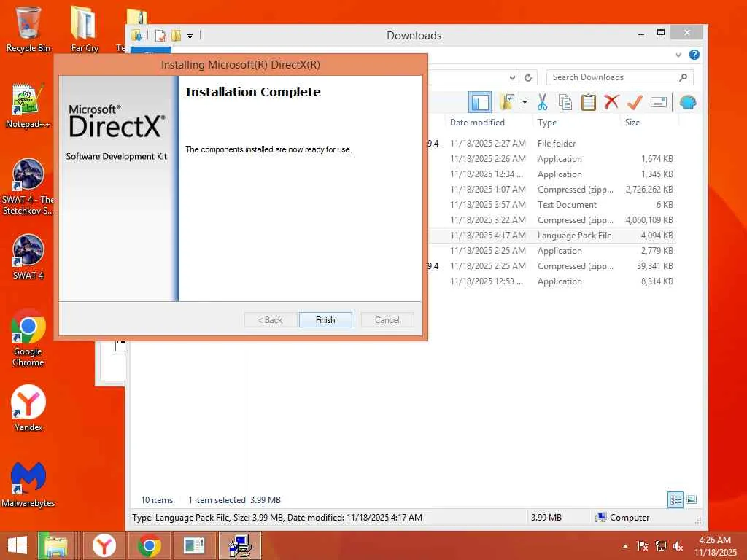Viewport: 747px width, 560px height.
Task: Click the Computer entry in the status bar
Action: coord(623,517)
